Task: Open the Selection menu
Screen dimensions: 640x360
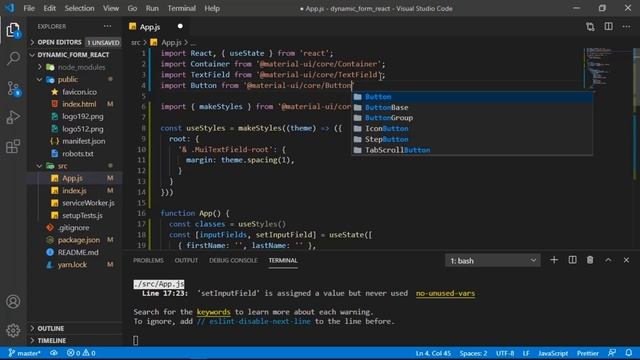Action: (79, 8)
